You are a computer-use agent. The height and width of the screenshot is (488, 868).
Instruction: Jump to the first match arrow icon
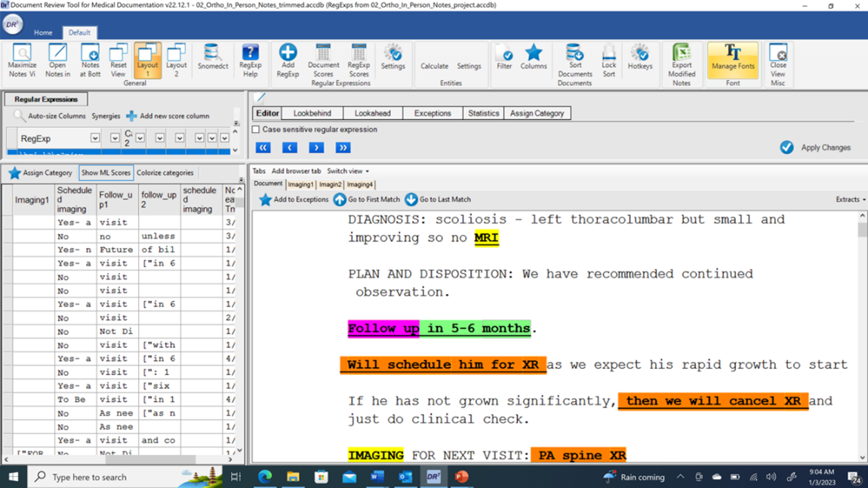[x=340, y=199]
